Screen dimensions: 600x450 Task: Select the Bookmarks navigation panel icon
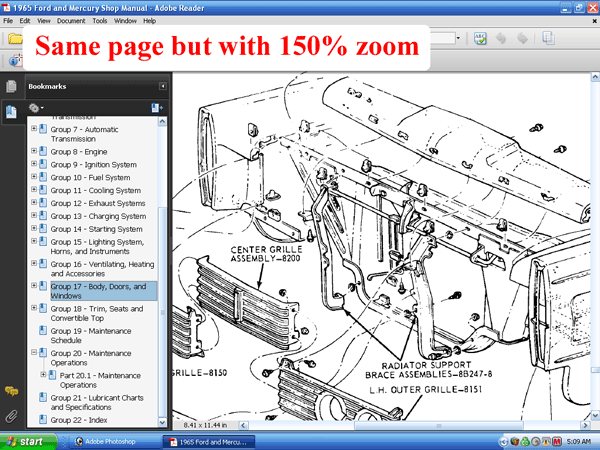click(x=11, y=112)
